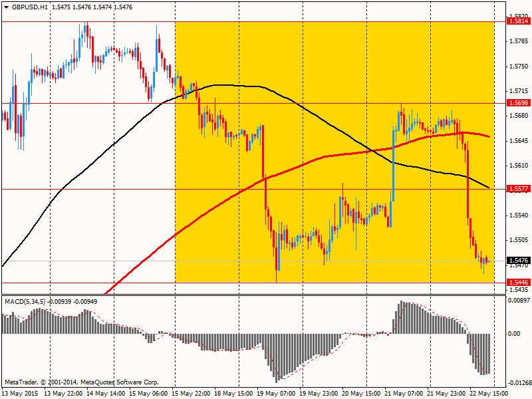This screenshot has width=532, height=399.
Task: Click the 19 May 23:00 time label
Action: (x=319, y=394)
